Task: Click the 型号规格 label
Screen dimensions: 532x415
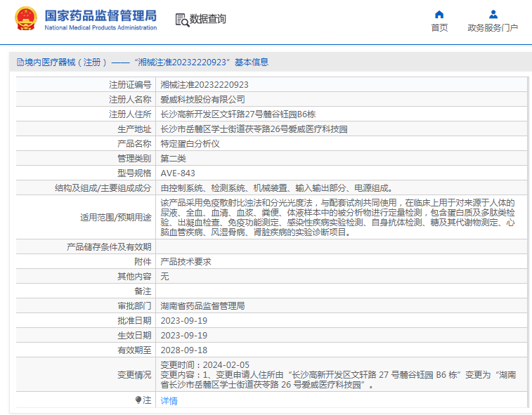Action: coord(134,173)
